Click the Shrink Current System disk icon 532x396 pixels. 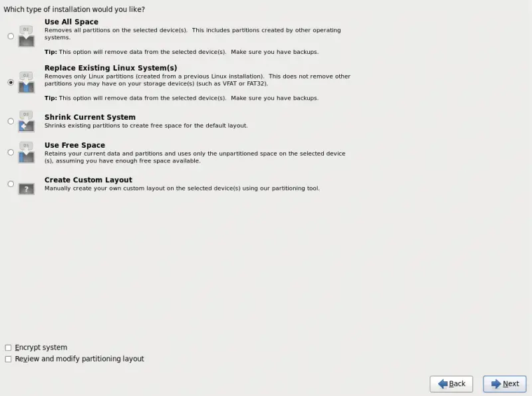coord(26,121)
